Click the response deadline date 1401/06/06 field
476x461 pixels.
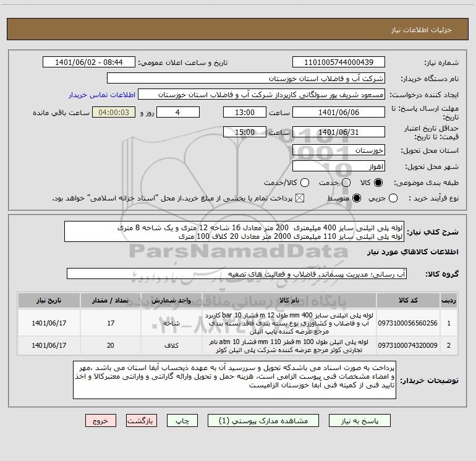click(x=339, y=112)
